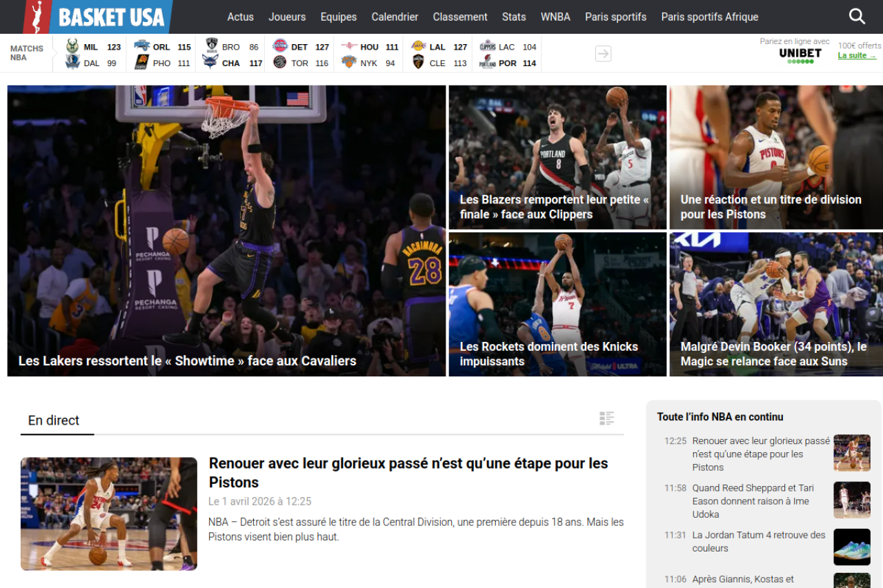Click the Orlando Magic team logo
Screen dimensions: 883x588
[141, 47]
